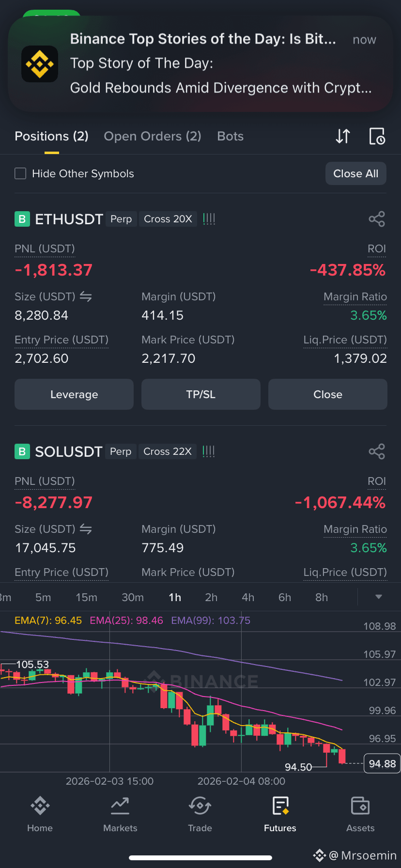The image size is (401, 868).
Task: Open TP/SL for the ETHUSDT position
Action: [x=201, y=394]
